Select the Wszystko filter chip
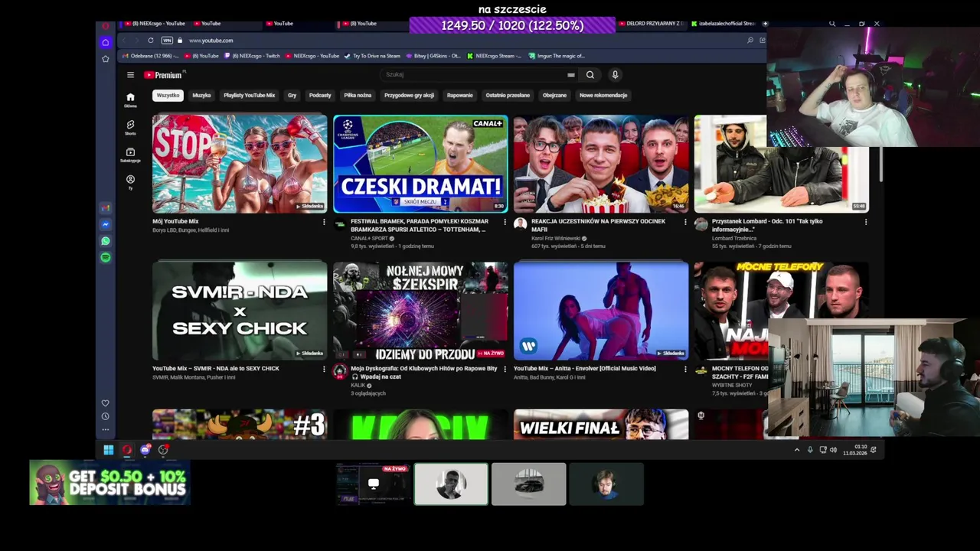The height and width of the screenshot is (551, 980). (168, 96)
